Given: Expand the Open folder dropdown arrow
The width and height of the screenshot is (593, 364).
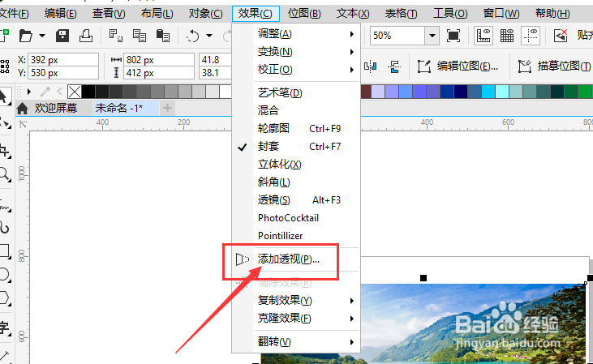Looking at the screenshot, I should 42,36.
